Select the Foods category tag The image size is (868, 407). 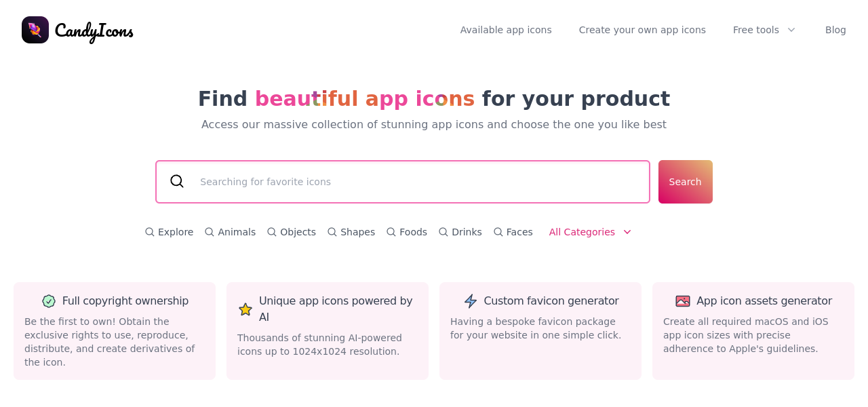pos(413,232)
